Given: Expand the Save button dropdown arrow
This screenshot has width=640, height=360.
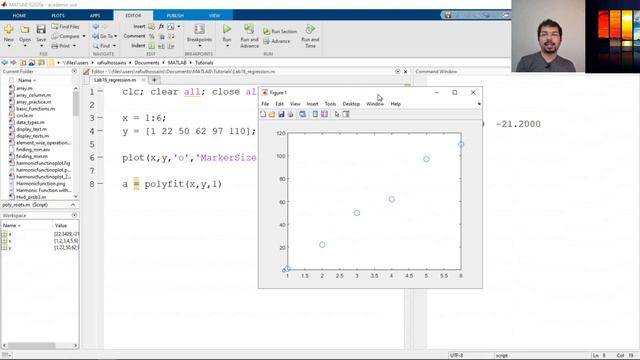Looking at the screenshot, I should click(41, 46).
